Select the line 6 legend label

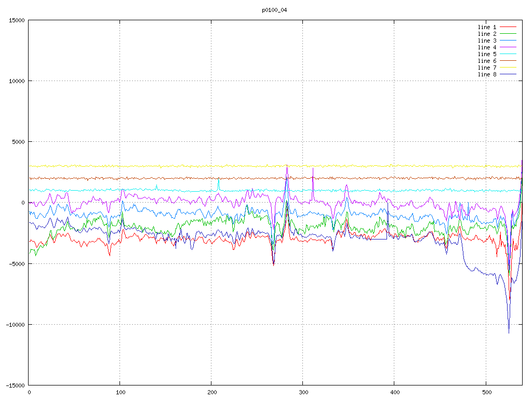[x=487, y=61]
